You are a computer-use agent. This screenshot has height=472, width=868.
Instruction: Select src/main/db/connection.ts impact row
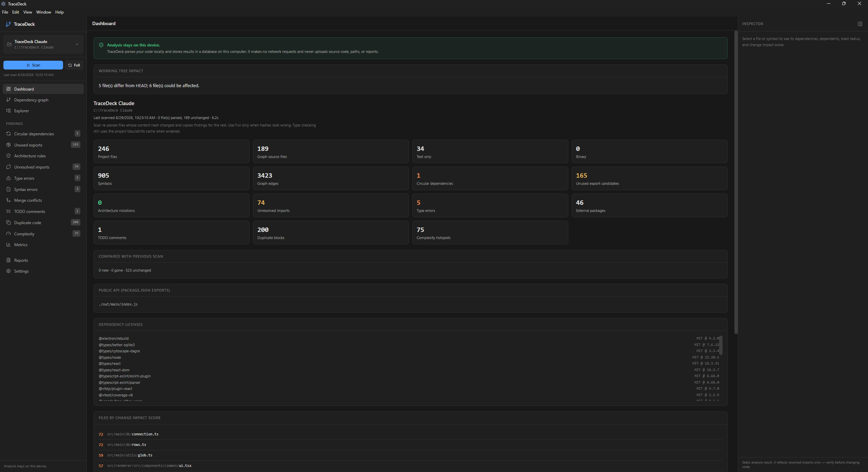coord(410,434)
